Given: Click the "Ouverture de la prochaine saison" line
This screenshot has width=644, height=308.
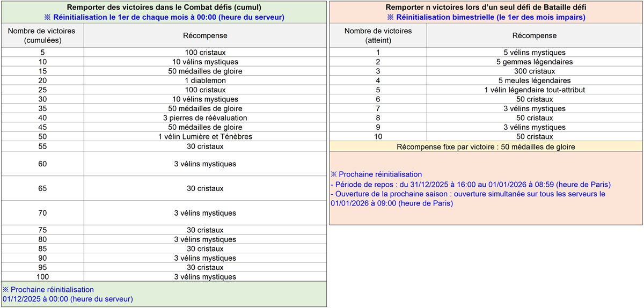Looking at the screenshot, I should (x=467, y=194).
